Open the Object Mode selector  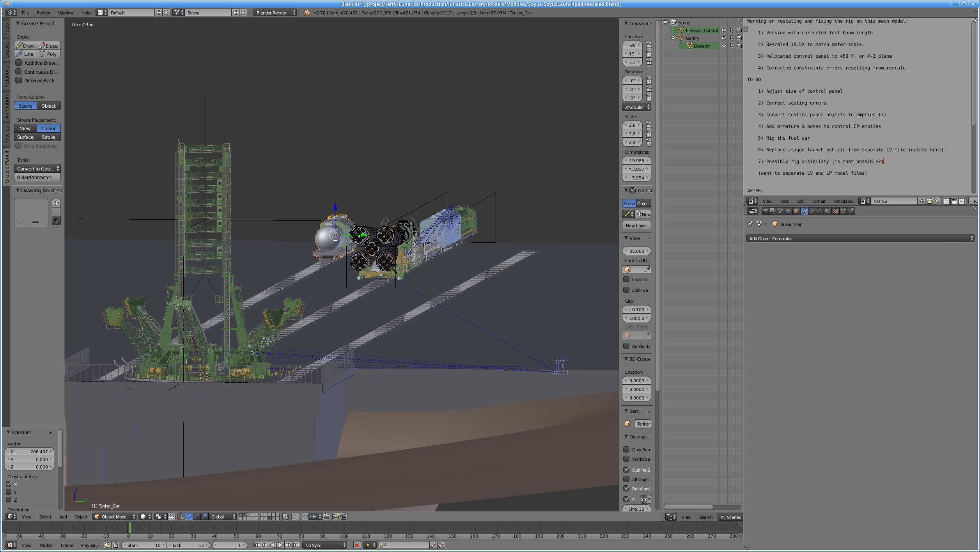click(x=115, y=517)
